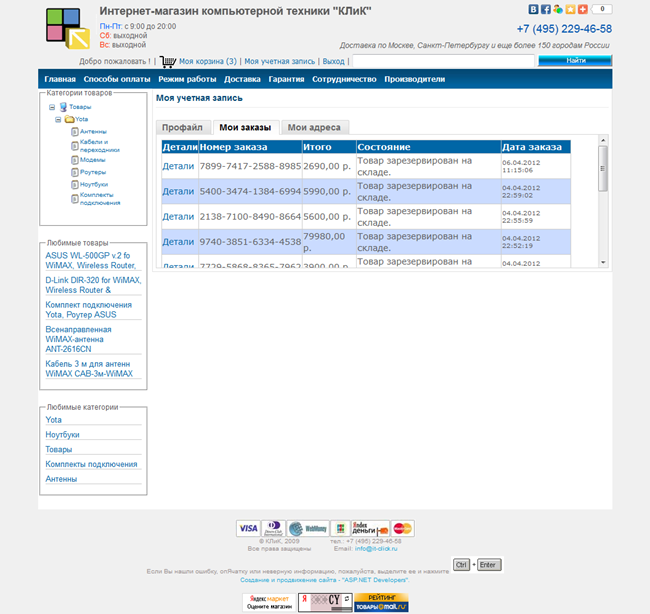Select the Мои заказы tab
650x614 pixels.
coord(245,128)
